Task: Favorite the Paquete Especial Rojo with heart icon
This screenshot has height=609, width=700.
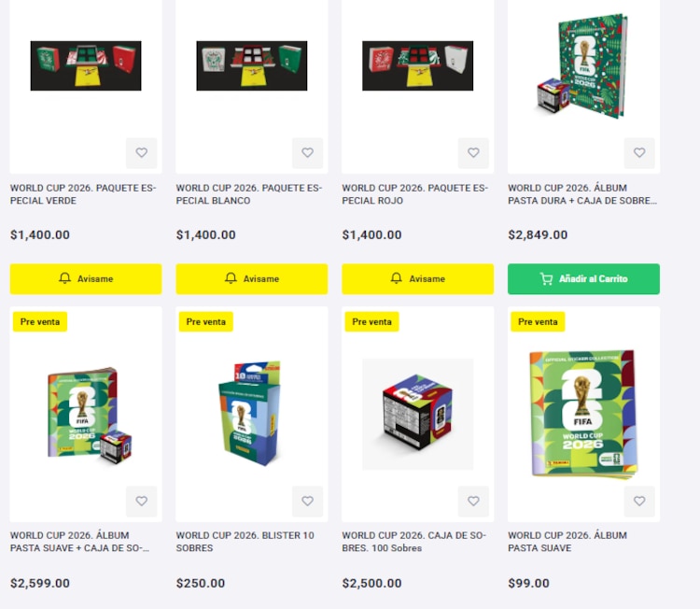Action: click(x=473, y=153)
